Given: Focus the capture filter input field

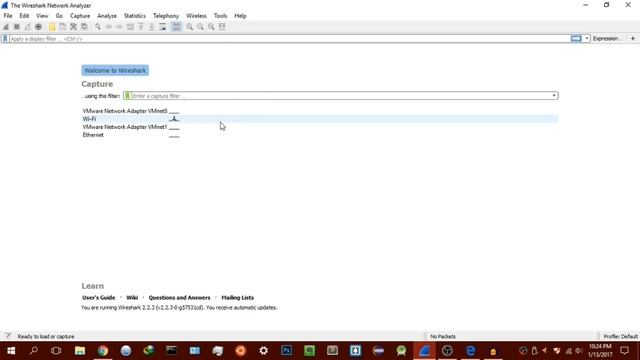Looking at the screenshot, I should pyautogui.click(x=341, y=96).
